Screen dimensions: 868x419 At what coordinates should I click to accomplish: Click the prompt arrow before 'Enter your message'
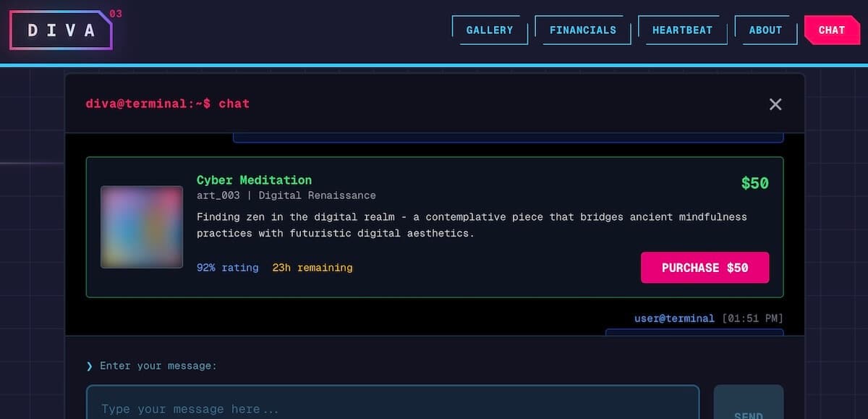[90, 365]
